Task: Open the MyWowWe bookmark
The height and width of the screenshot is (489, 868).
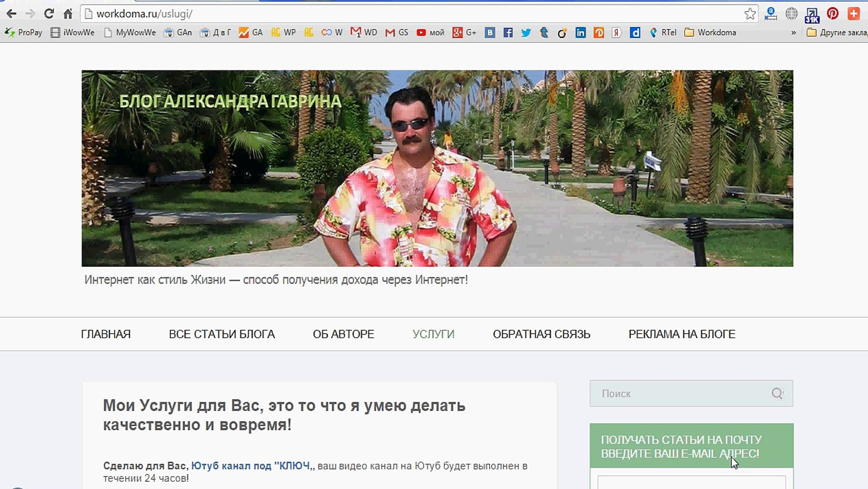Action: [x=130, y=33]
